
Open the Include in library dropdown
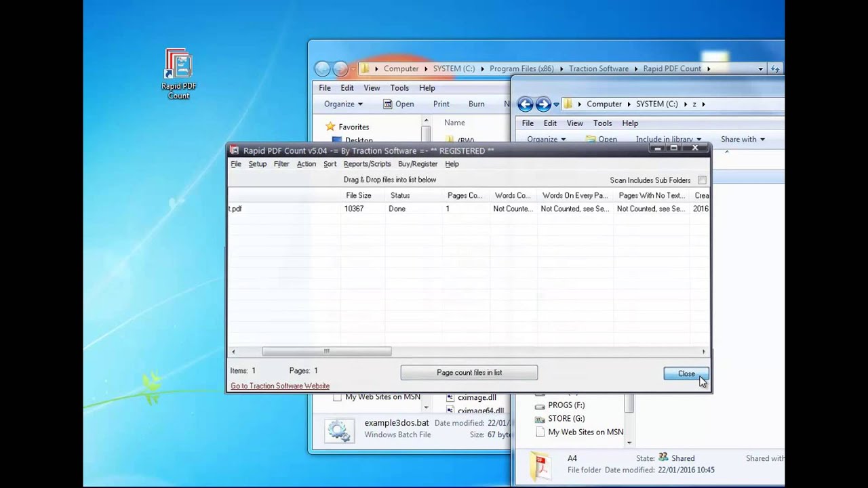pos(669,139)
